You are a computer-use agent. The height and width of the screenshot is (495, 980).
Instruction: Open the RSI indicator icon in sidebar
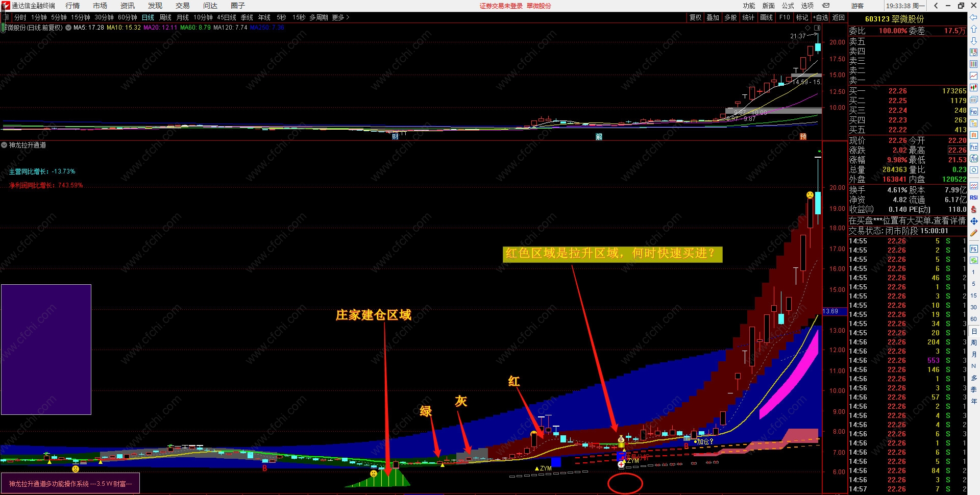[974, 197]
